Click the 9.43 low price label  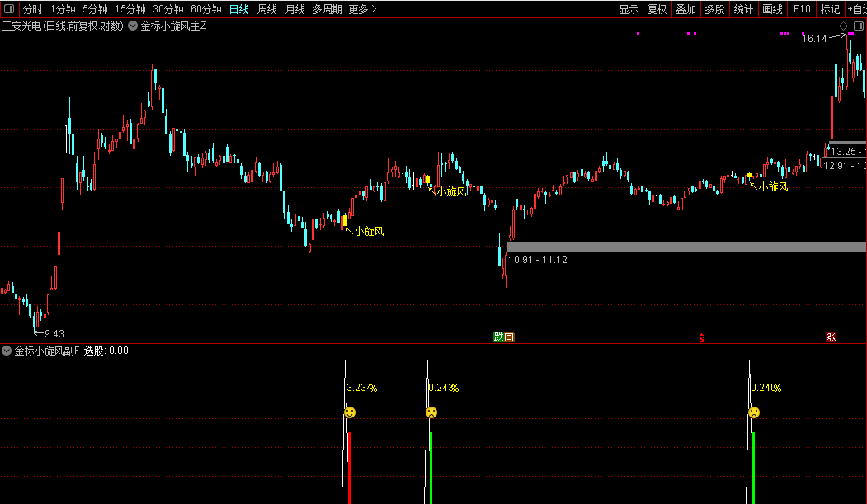pyautogui.click(x=54, y=334)
